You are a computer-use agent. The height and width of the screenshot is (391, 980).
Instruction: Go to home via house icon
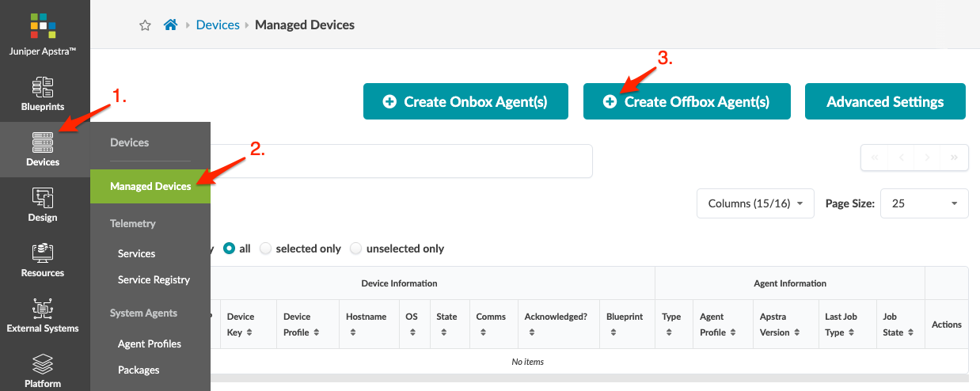point(170,25)
